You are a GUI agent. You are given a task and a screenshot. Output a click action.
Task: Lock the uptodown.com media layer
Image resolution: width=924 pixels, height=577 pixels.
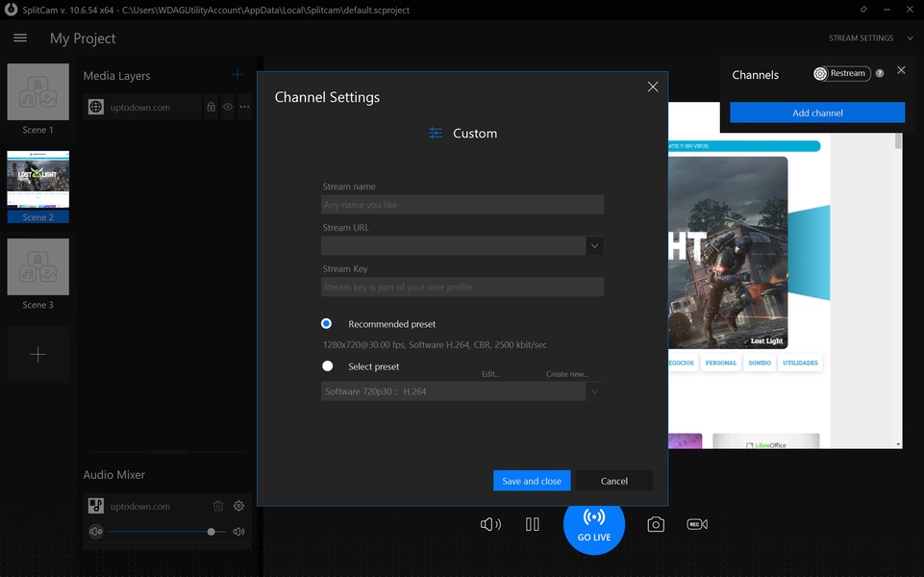pos(211,108)
